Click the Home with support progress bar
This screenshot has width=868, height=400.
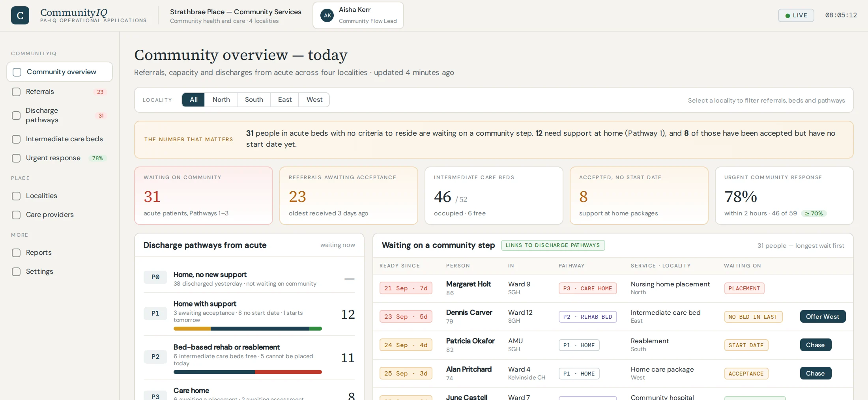(x=248, y=329)
